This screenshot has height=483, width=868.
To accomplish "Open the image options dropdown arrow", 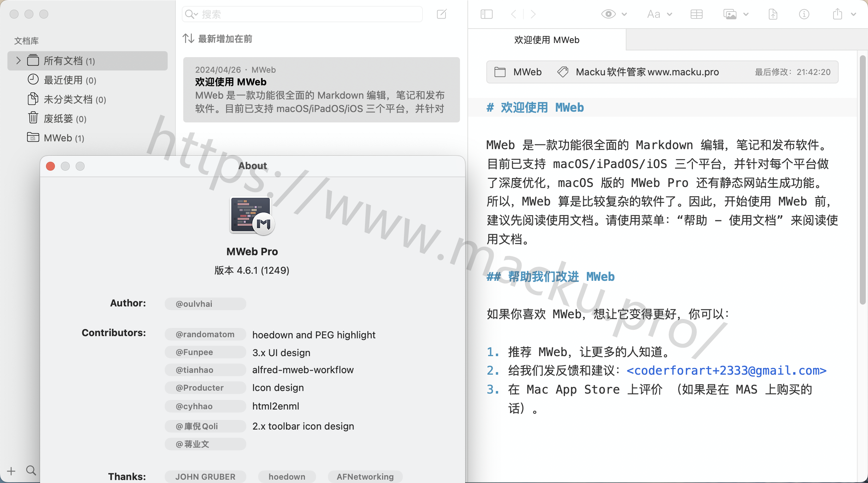I will pyautogui.click(x=746, y=14).
